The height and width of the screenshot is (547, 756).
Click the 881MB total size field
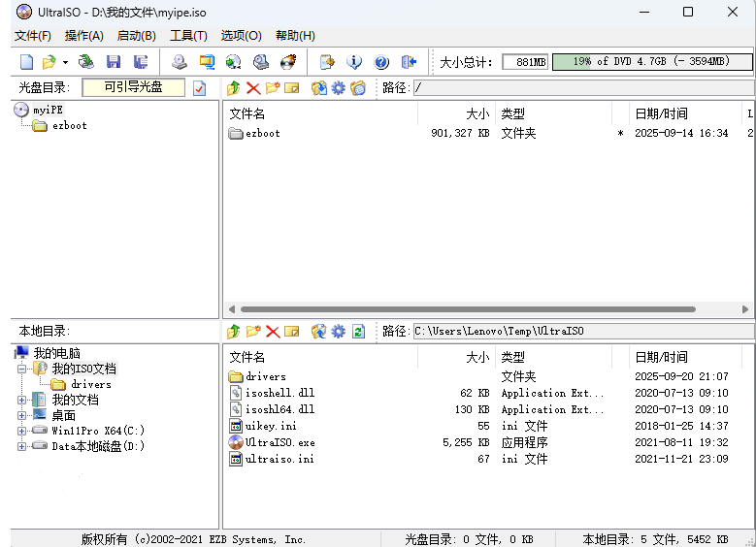coord(525,62)
